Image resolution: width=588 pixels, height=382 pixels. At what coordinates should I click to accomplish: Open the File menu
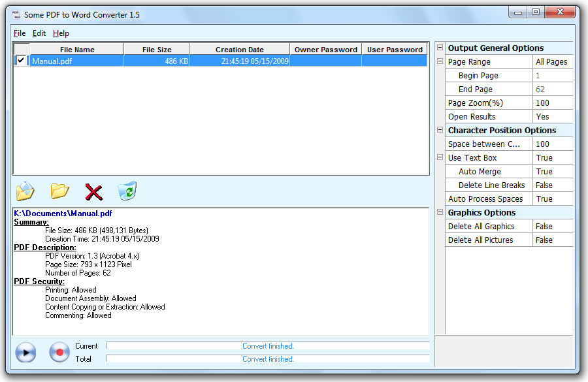point(20,33)
